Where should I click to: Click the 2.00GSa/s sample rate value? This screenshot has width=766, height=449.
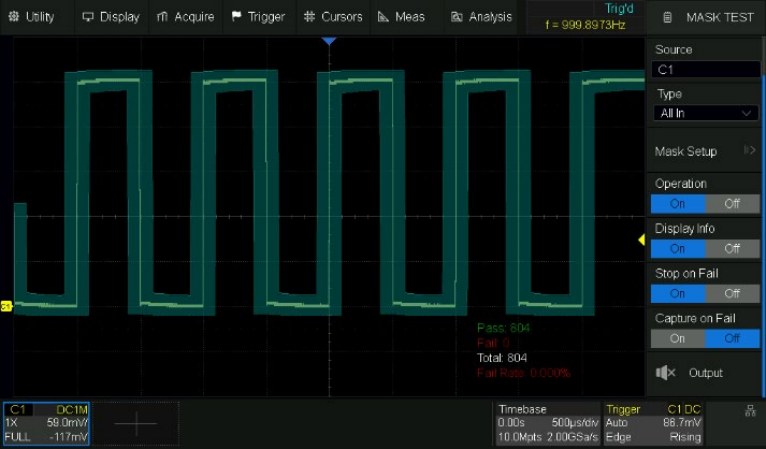[x=573, y=437]
